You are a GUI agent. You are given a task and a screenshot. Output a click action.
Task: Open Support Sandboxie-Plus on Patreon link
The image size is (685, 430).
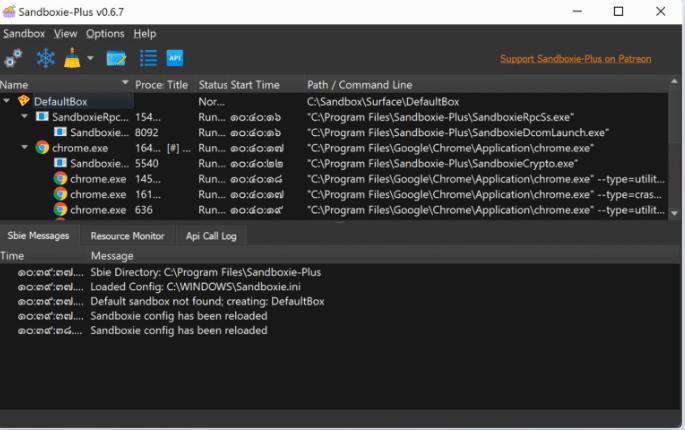[x=575, y=59]
